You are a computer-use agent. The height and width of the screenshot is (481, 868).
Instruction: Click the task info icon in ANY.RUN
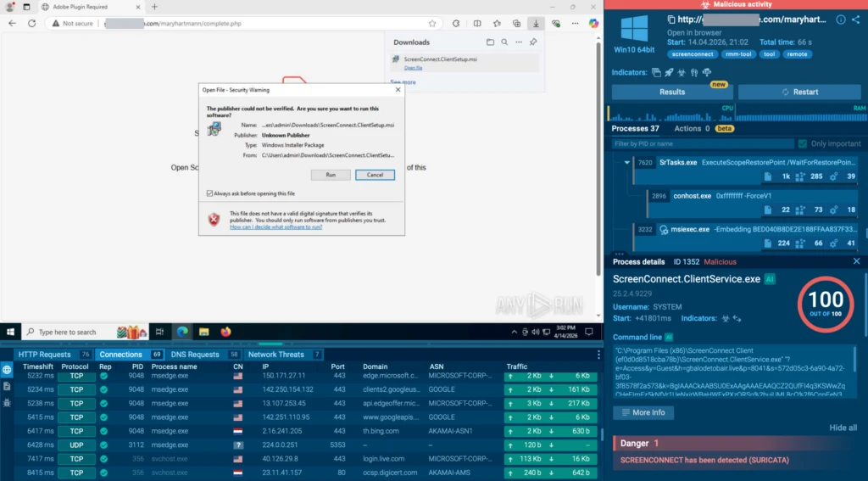(x=840, y=20)
